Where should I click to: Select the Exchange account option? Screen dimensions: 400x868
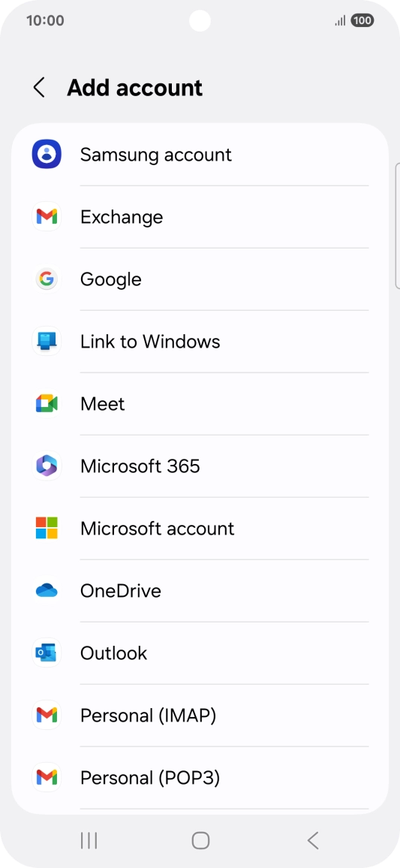click(200, 216)
